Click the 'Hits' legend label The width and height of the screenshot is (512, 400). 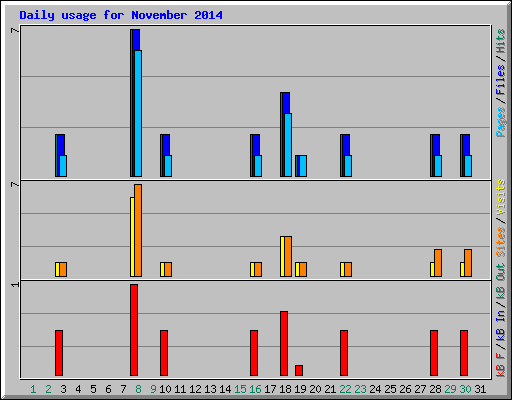pyautogui.click(x=501, y=41)
